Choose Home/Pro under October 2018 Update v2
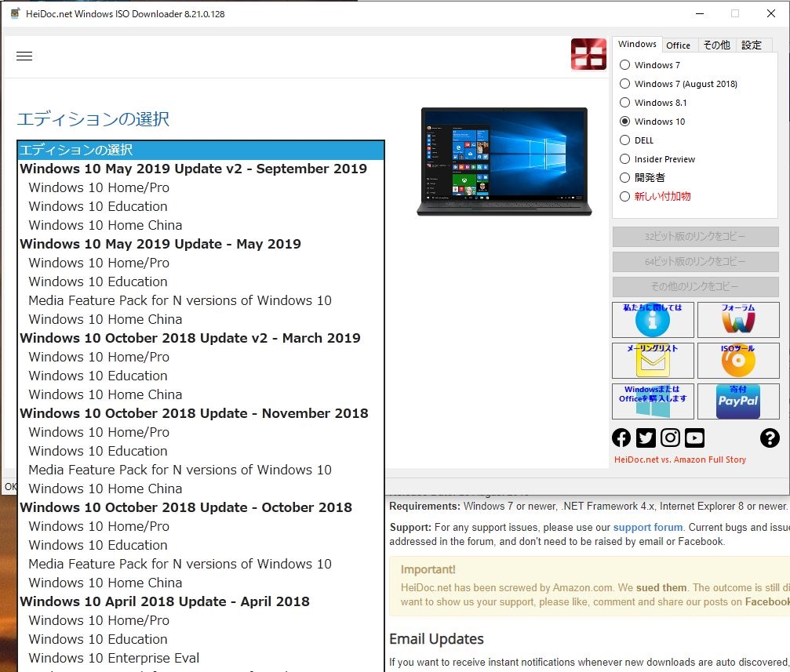This screenshot has width=790, height=672. (201, 357)
